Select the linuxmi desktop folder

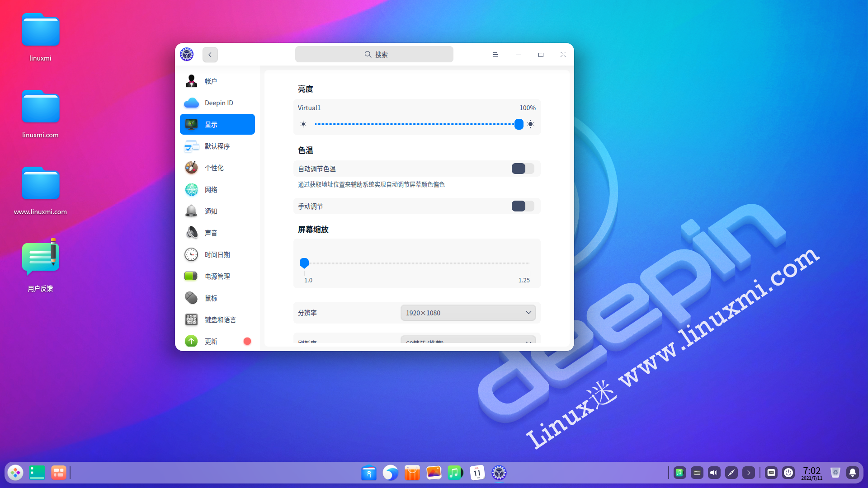point(40,38)
